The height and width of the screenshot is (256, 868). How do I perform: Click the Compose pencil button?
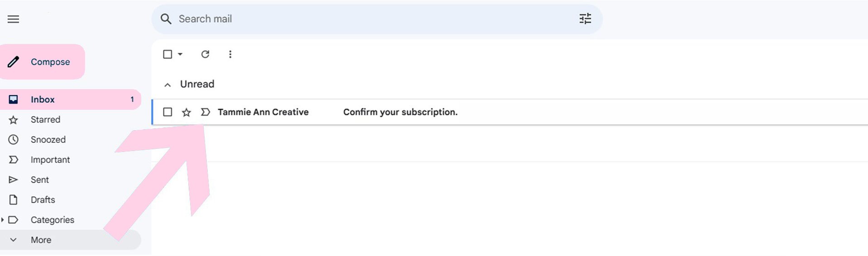click(x=43, y=62)
